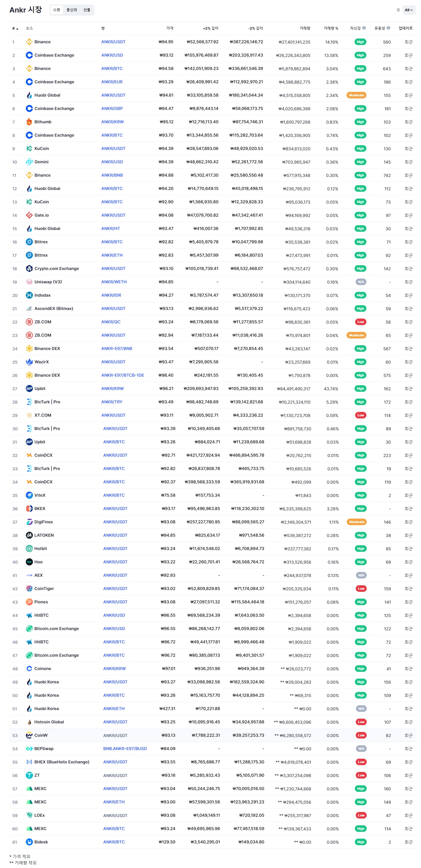This screenshot has height=868, width=421.
Task: Open the ANKR/GBP pair link
Action: tap(112, 108)
